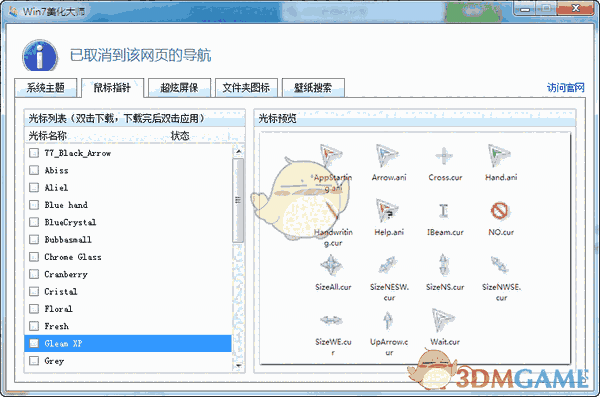Image resolution: width=600 pixels, height=397 pixels.
Task: Click the Cross.cur cursor icon
Action: 443,155
